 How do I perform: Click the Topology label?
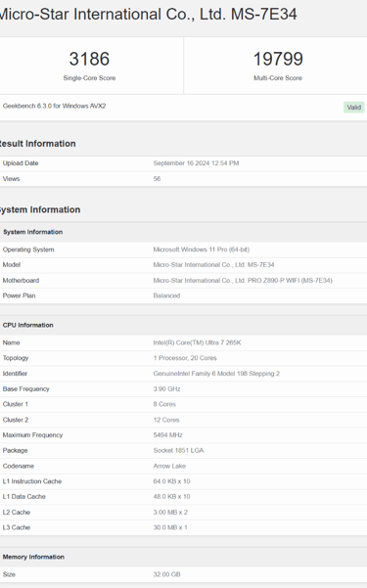(x=16, y=358)
